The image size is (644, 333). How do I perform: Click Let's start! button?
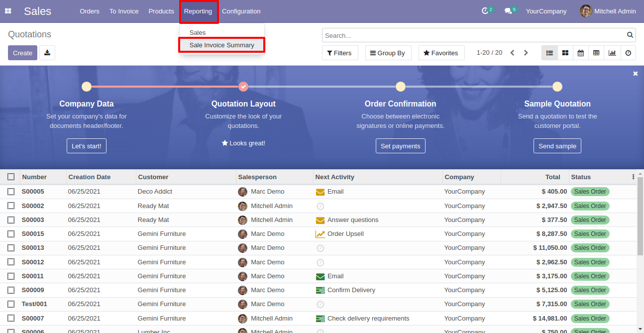tap(87, 146)
